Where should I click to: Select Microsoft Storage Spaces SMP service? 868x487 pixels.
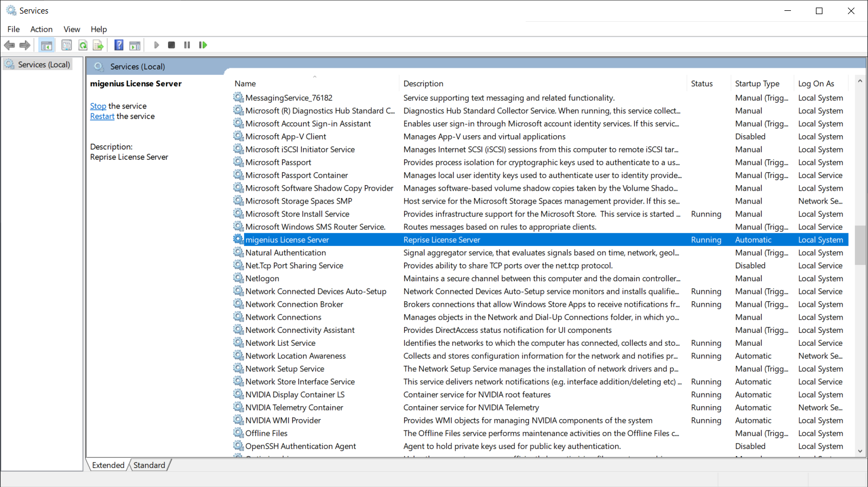pyautogui.click(x=299, y=201)
